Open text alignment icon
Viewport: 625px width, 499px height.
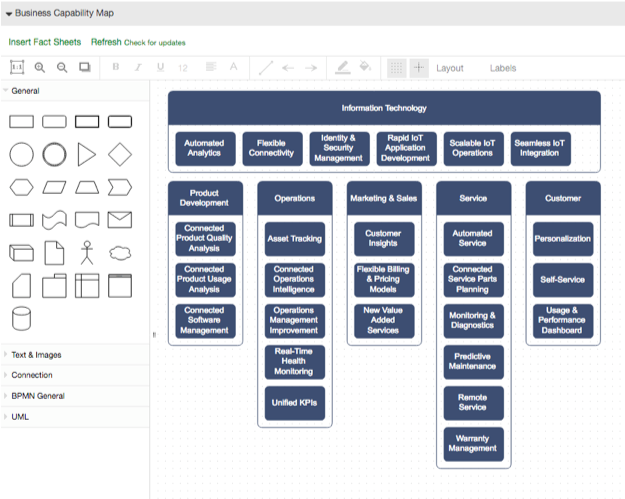coord(211,67)
